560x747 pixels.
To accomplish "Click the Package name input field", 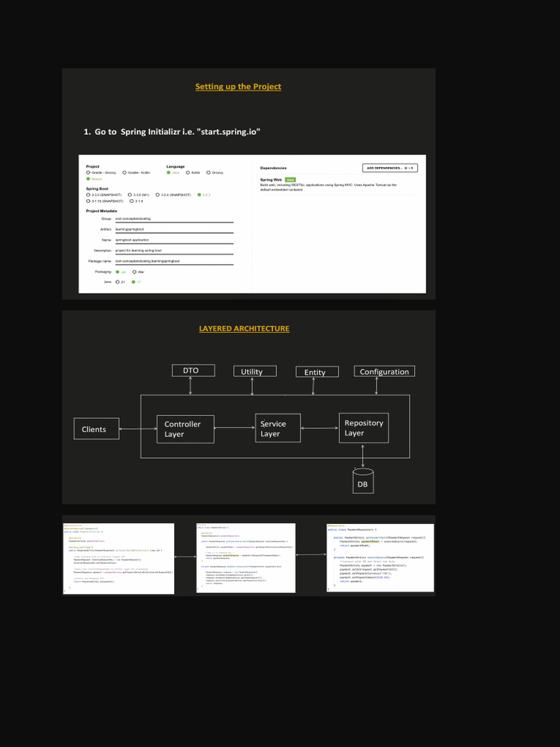I will 174,262.
